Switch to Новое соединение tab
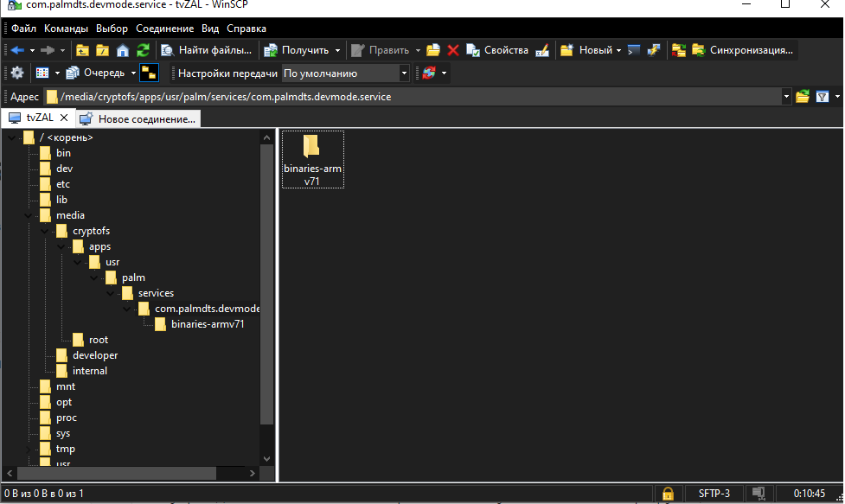This screenshot has height=504, width=845. [138, 118]
